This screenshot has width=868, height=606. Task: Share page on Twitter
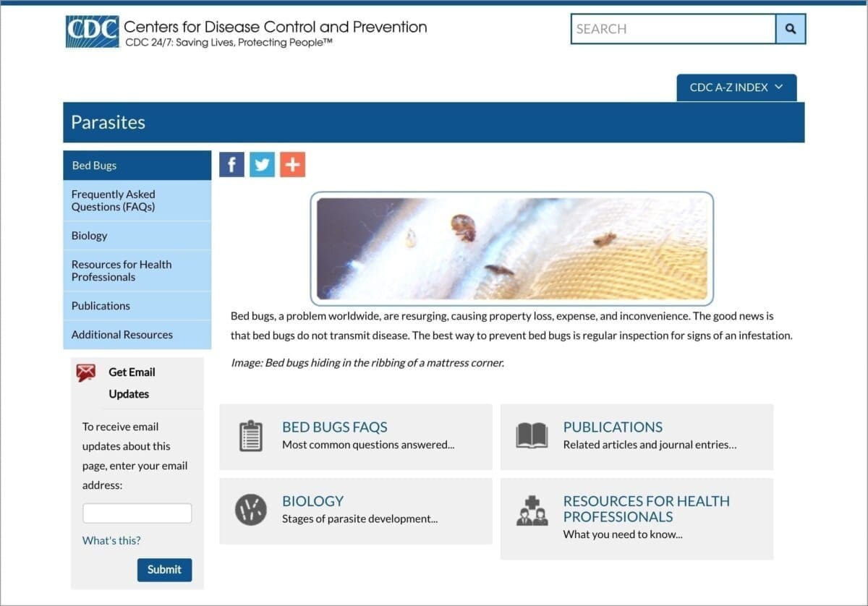coord(262,164)
